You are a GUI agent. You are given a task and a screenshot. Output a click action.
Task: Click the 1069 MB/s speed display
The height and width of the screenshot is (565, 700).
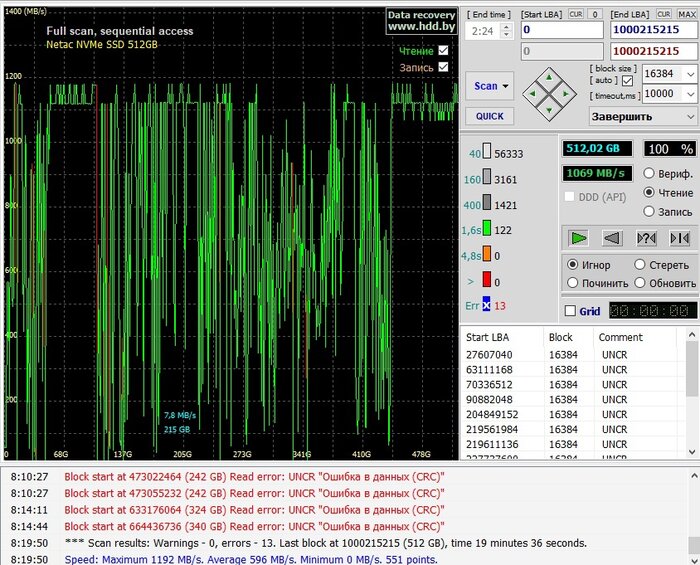point(597,173)
